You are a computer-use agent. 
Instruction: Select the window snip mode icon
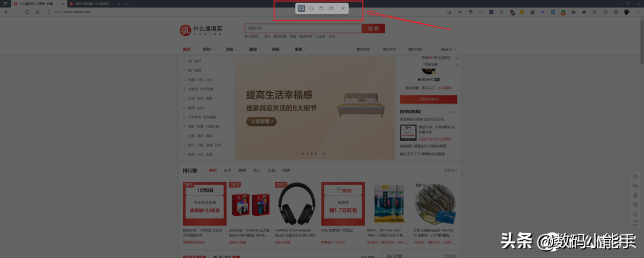(321, 8)
